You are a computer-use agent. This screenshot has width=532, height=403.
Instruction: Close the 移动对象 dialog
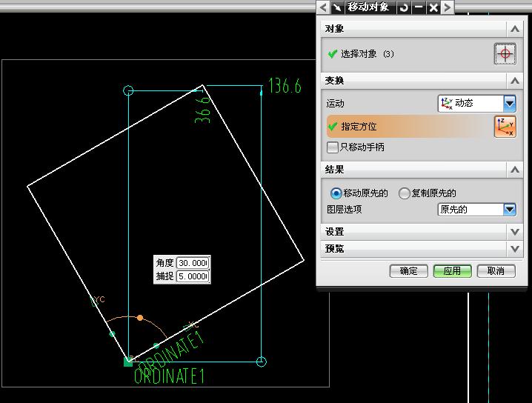click(x=433, y=7)
